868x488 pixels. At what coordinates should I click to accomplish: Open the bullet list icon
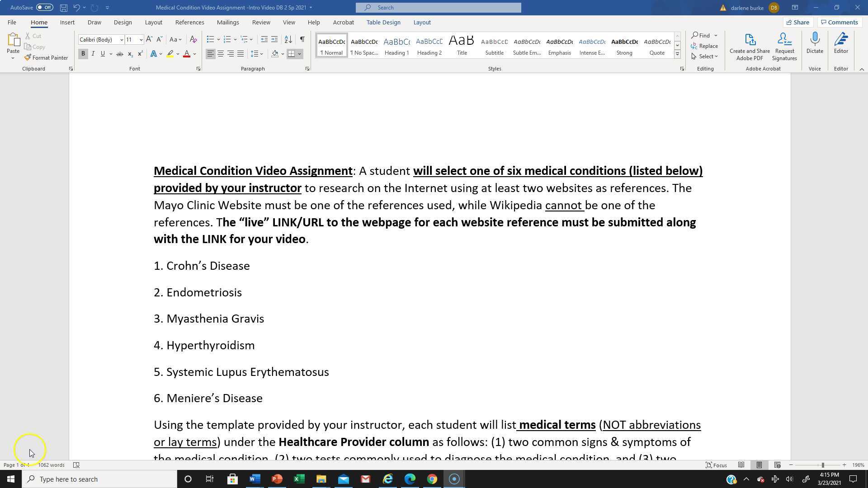pyautogui.click(x=211, y=39)
